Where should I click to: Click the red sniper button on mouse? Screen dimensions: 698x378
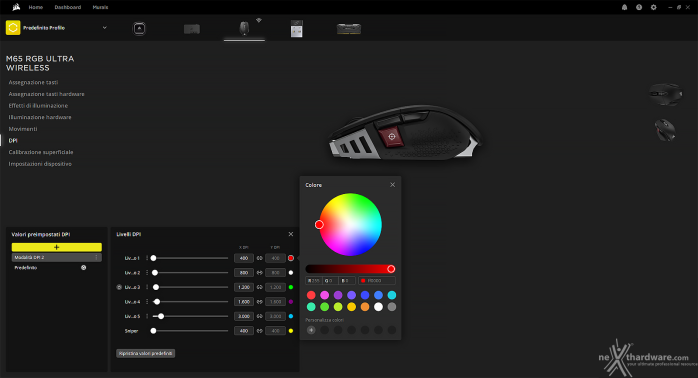tap(391, 136)
